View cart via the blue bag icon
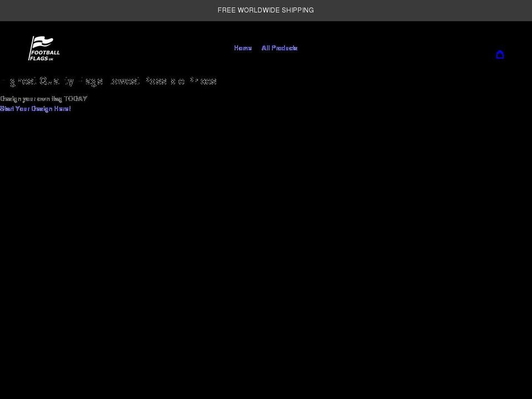Image resolution: width=532 pixels, height=399 pixels. point(499,54)
